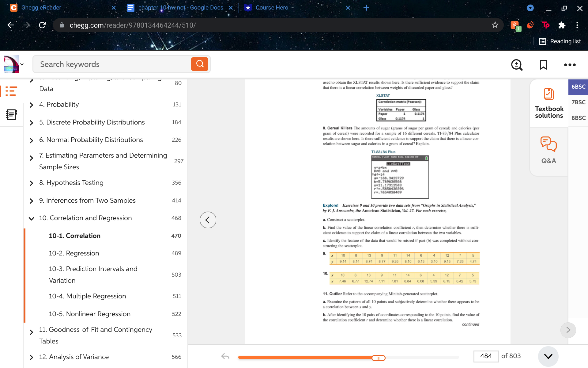The image size is (588, 368).
Task: Switch to the Course Hero tab
Action: [x=272, y=8]
